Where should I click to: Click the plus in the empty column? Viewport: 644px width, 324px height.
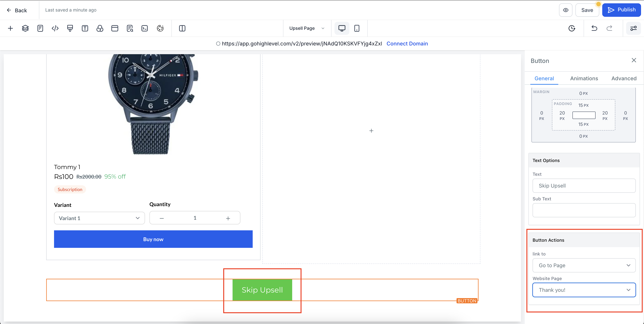pyautogui.click(x=371, y=131)
